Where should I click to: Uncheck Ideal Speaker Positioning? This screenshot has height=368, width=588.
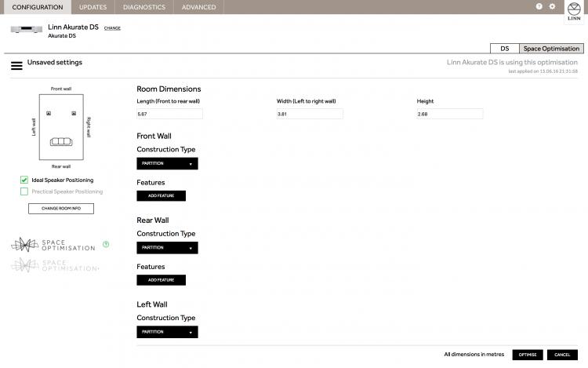pos(24,180)
